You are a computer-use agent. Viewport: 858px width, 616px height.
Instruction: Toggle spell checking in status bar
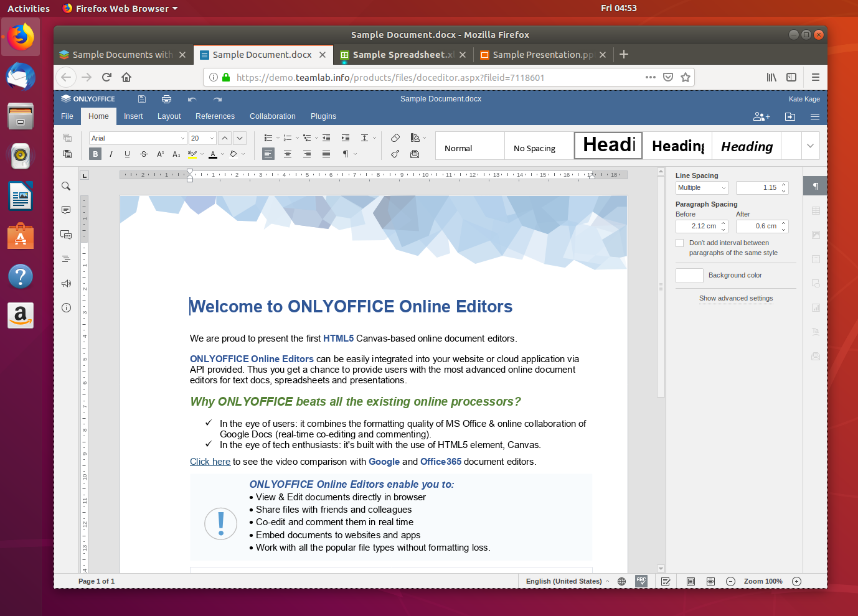(x=641, y=581)
